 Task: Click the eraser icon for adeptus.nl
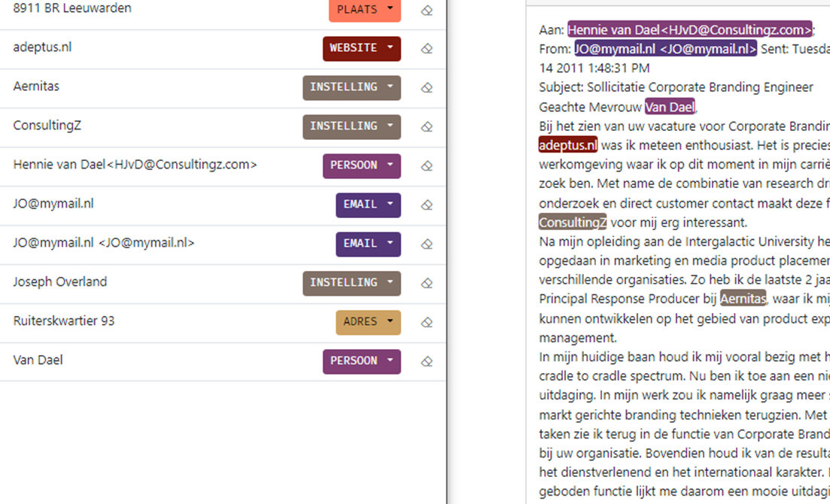click(427, 49)
